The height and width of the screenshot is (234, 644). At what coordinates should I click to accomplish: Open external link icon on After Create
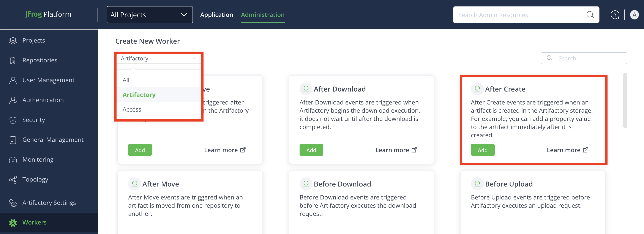[x=586, y=150]
